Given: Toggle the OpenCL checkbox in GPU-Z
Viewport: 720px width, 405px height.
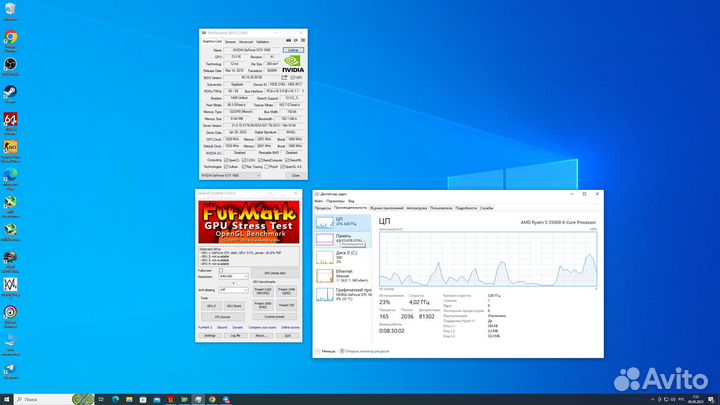Looking at the screenshot, I should tap(225, 160).
